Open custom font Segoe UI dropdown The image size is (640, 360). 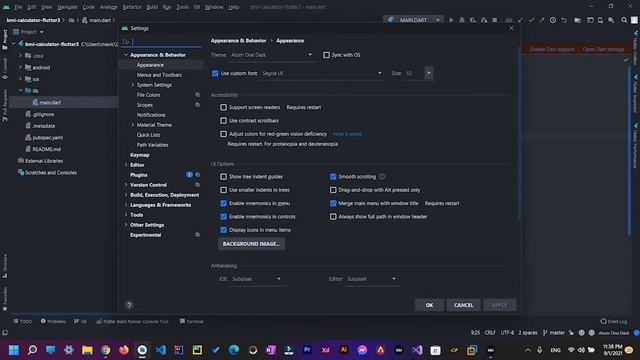(322, 73)
